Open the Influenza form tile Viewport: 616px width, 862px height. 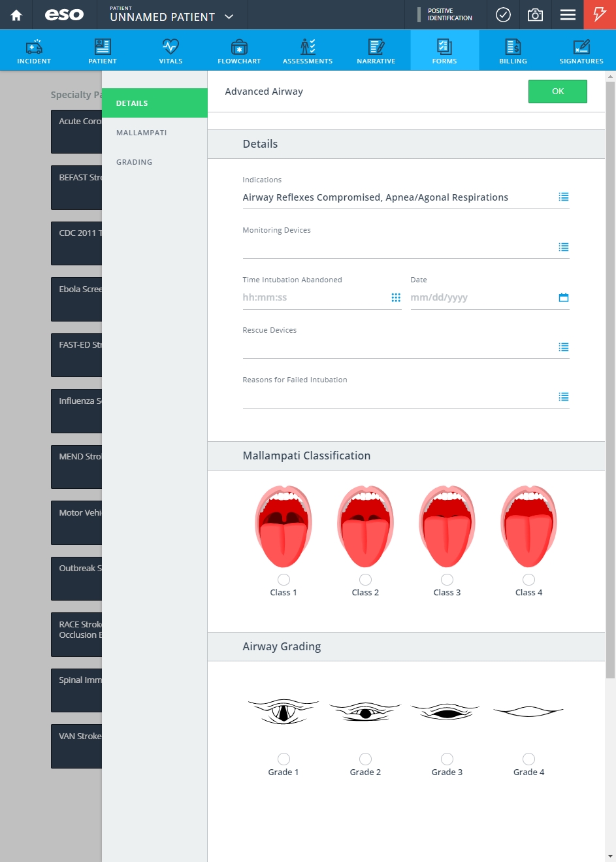(x=76, y=411)
